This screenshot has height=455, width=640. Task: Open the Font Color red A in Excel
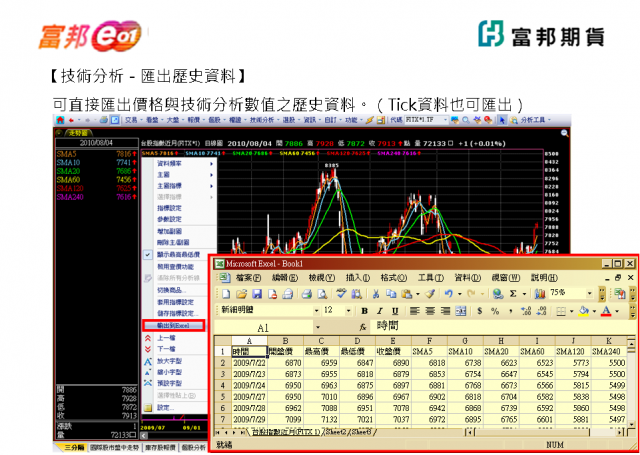606,311
